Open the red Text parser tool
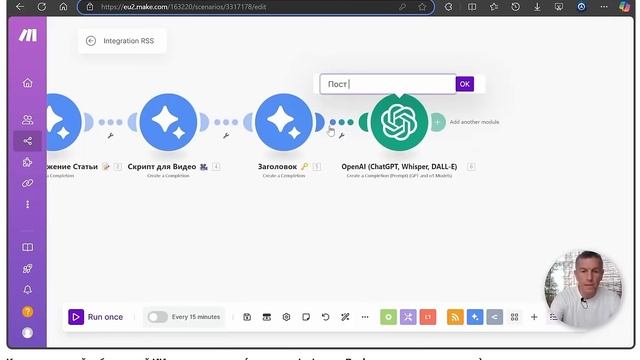This screenshot has height=360, width=640. point(428,317)
